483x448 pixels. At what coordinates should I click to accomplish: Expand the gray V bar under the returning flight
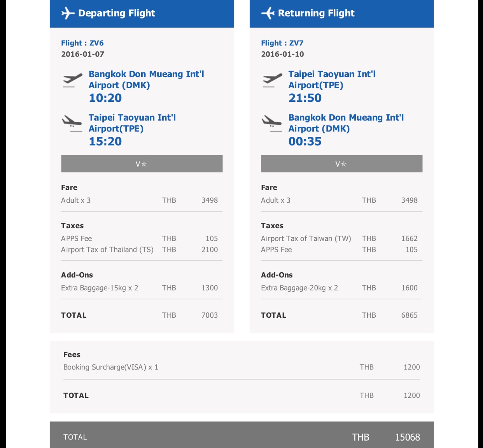pyautogui.click(x=342, y=164)
